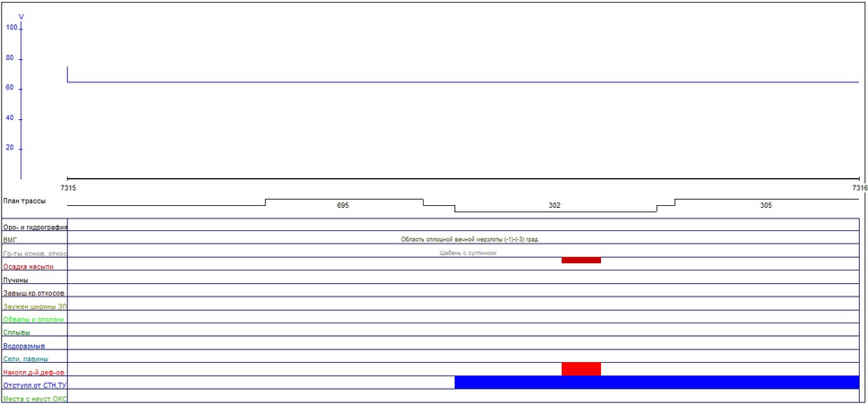
Task: Select the 'Водоразмыв' row label
Action: pyautogui.click(x=24, y=346)
